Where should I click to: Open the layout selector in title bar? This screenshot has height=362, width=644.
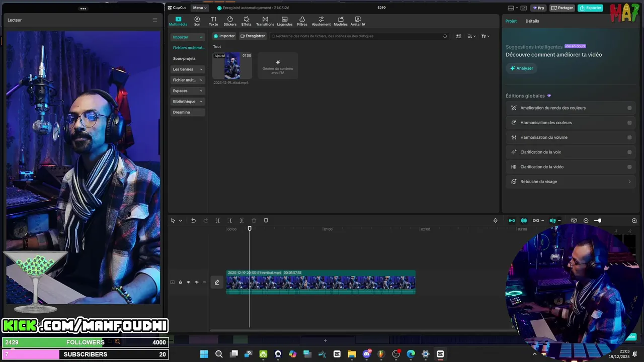(x=513, y=8)
